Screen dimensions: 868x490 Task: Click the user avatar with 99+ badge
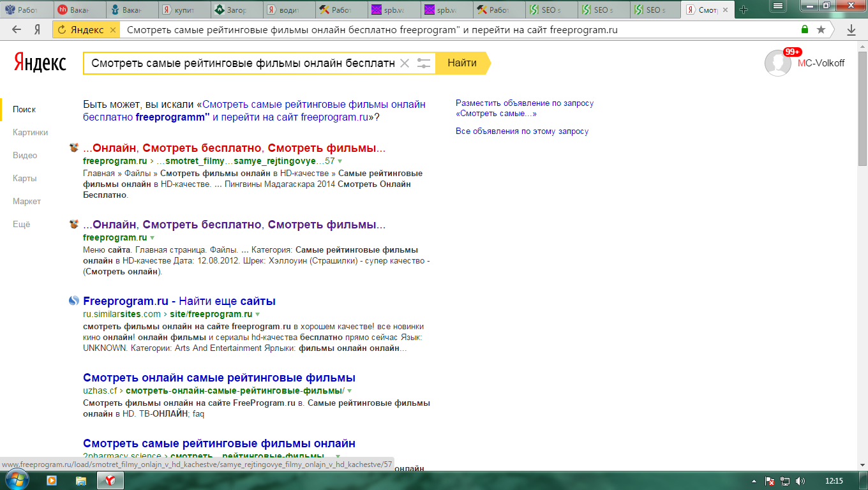[778, 63]
